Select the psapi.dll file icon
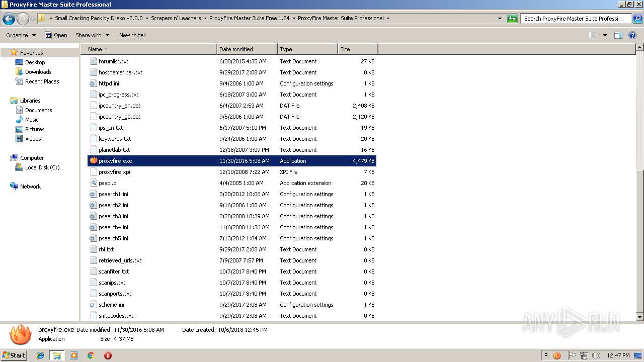This screenshot has width=644, height=362. [x=93, y=183]
